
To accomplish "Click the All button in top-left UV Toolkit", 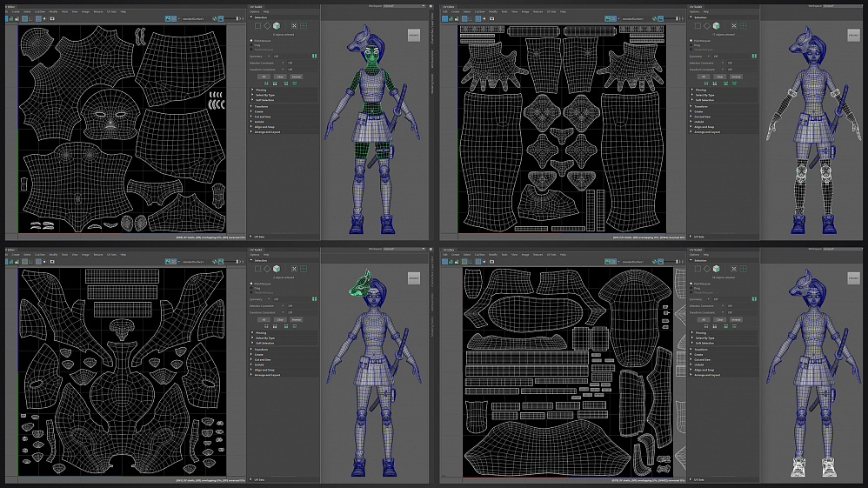I will click(264, 77).
